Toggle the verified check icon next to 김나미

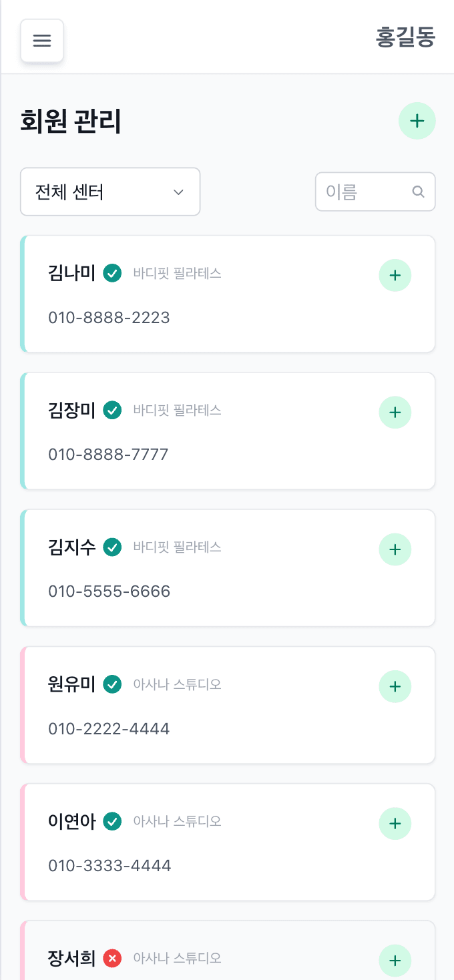pos(112,273)
